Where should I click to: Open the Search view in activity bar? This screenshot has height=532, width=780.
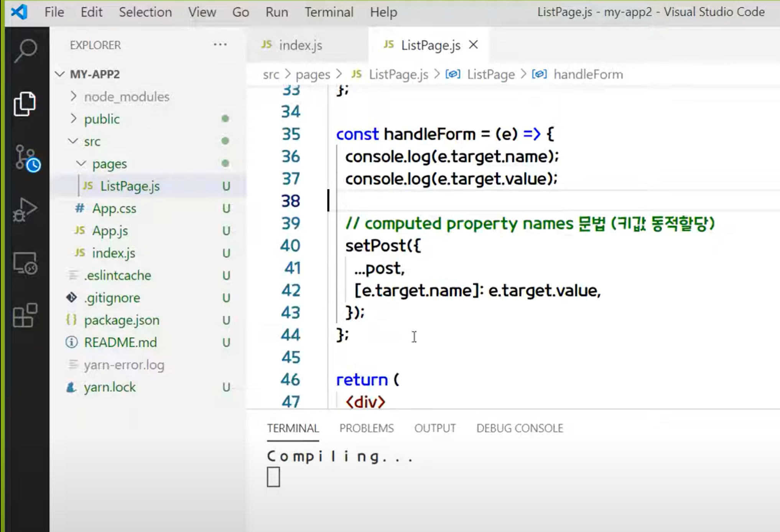click(x=25, y=51)
